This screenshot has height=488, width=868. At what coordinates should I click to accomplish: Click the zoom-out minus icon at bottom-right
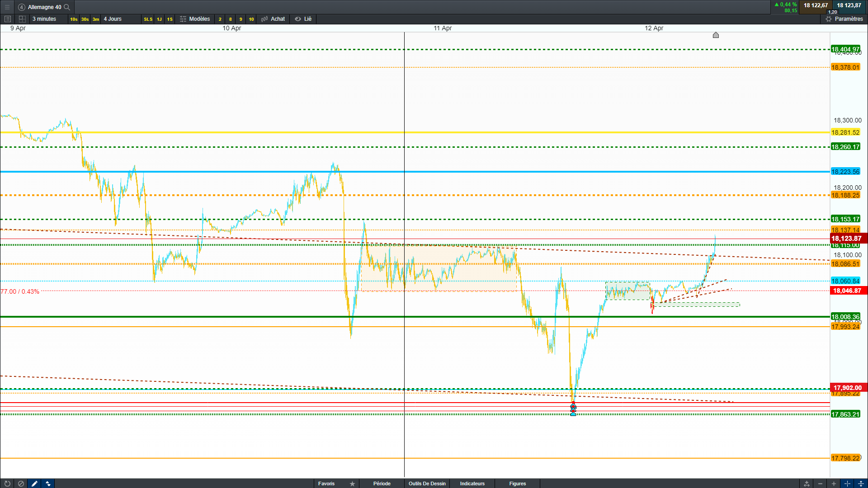click(820, 483)
